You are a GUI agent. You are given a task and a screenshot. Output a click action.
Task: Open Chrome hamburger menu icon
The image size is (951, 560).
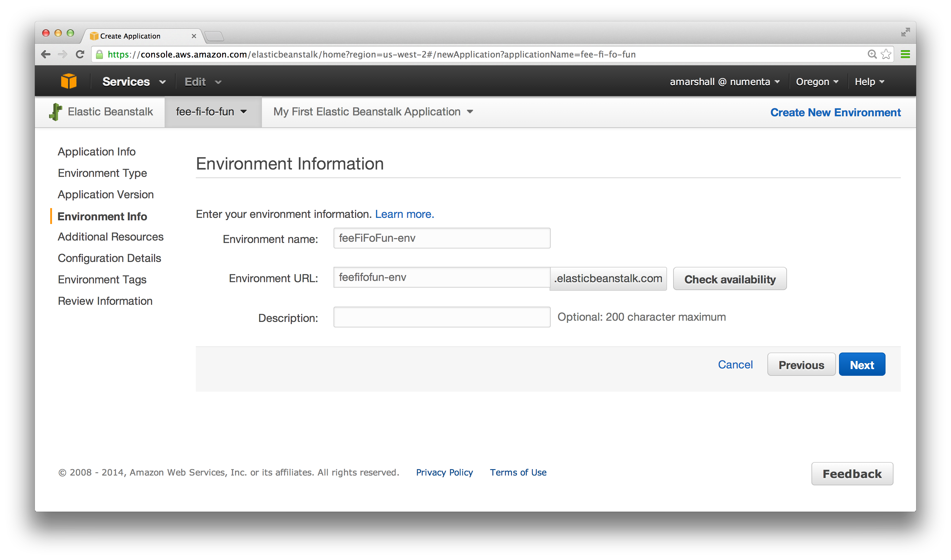(905, 54)
